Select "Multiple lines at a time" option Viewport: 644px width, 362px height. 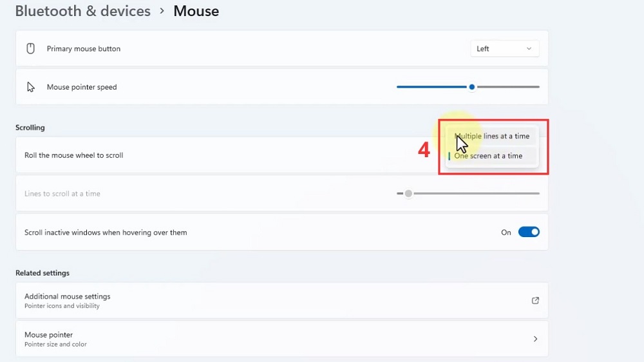(493, 137)
